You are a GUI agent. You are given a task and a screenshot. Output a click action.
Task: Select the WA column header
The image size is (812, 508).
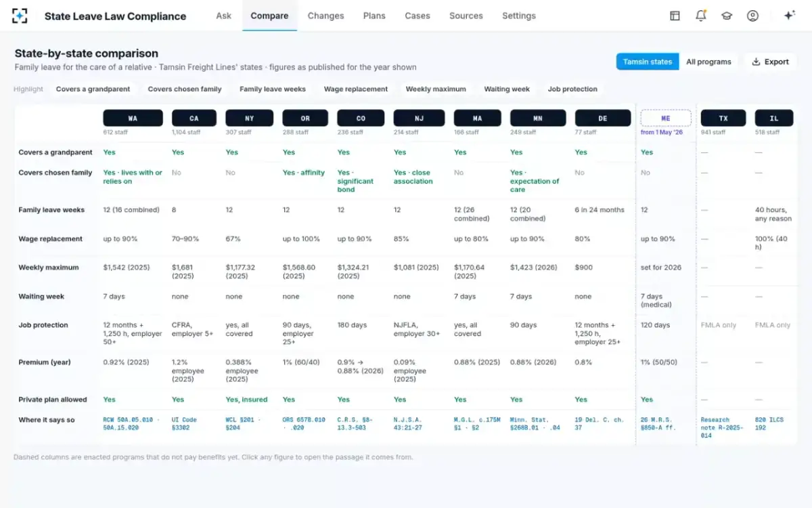[133, 118]
